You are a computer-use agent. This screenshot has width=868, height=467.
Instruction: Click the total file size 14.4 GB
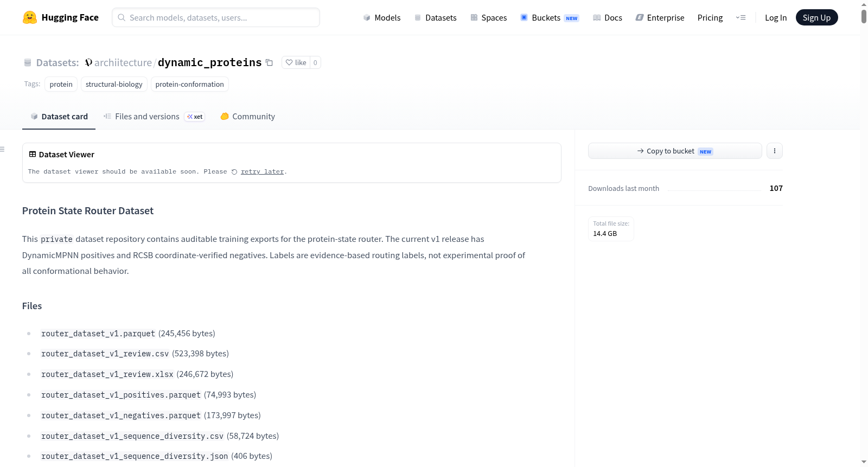click(605, 234)
